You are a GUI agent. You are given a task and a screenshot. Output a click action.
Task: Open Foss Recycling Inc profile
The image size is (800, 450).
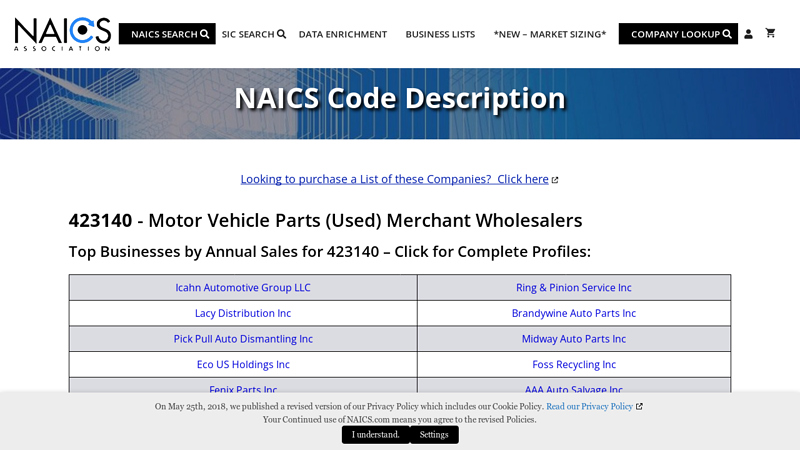573,364
